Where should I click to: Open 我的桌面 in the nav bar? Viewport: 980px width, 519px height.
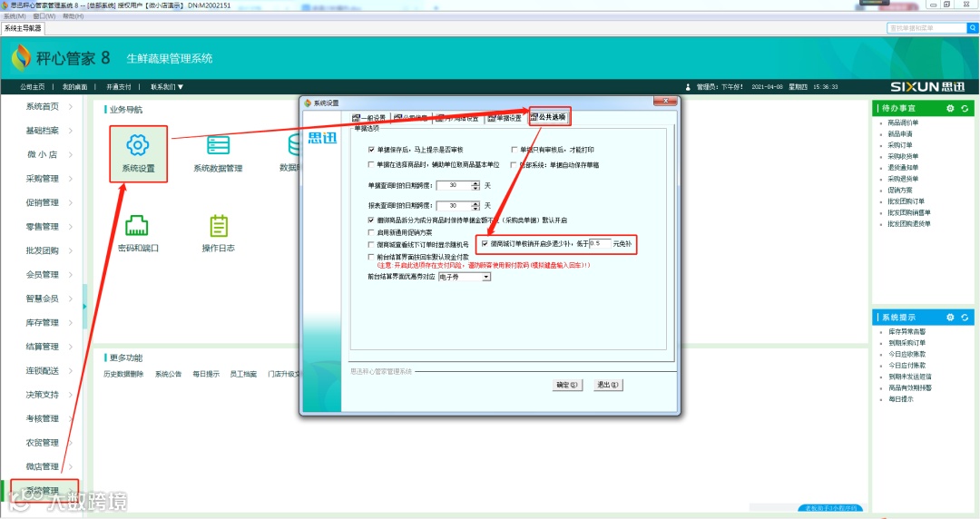74,87
